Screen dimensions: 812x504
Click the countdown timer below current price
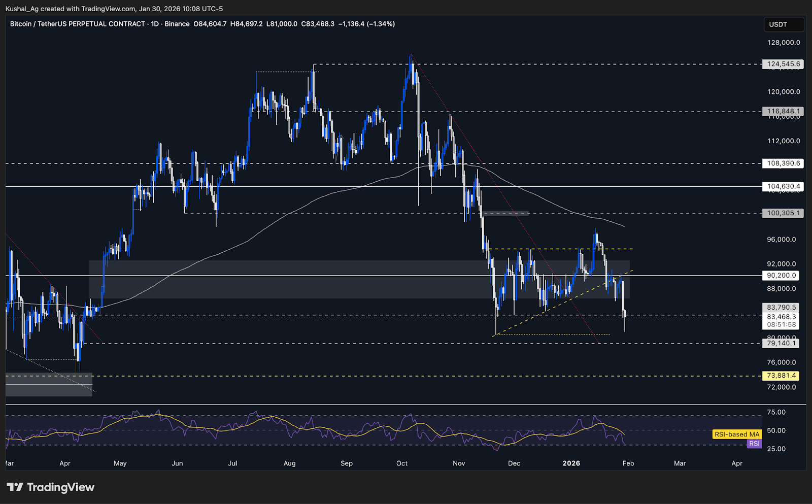click(781, 324)
